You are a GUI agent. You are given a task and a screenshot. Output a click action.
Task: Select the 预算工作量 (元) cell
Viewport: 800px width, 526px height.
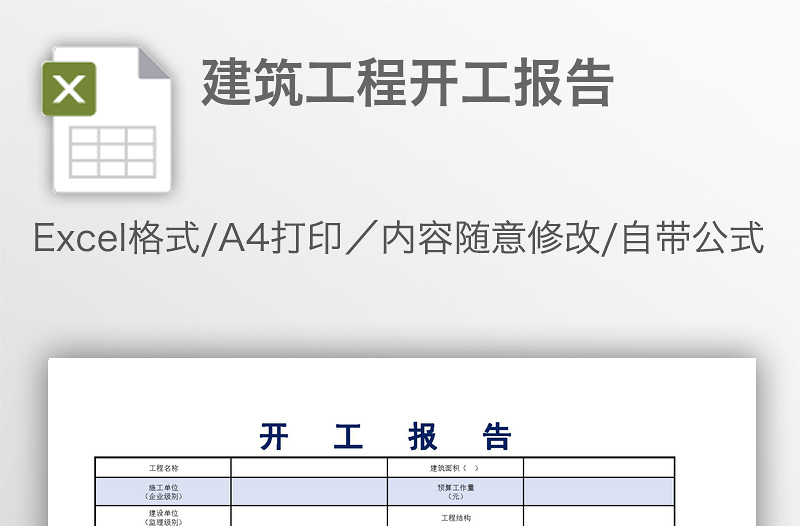[x=455, y=491]
